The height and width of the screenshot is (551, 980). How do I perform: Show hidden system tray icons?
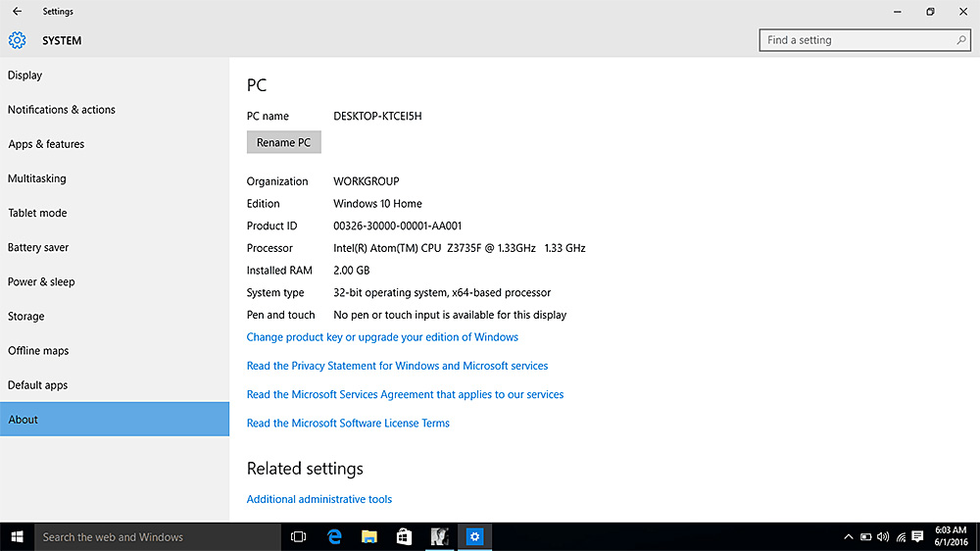coord(848,537)
